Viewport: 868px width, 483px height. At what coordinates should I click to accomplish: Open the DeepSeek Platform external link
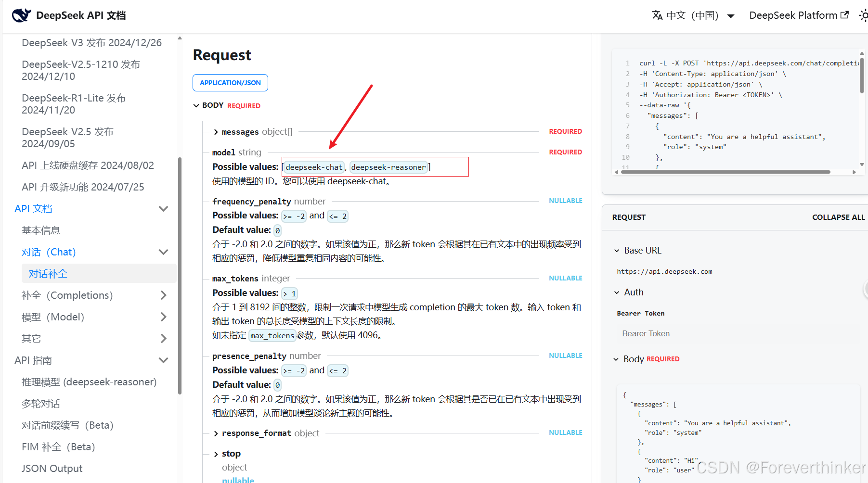tap(799, 15)
